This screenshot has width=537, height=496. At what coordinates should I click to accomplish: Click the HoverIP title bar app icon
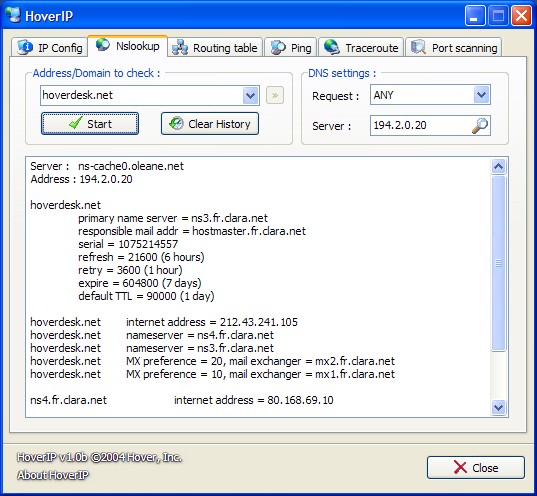[13, 15]
